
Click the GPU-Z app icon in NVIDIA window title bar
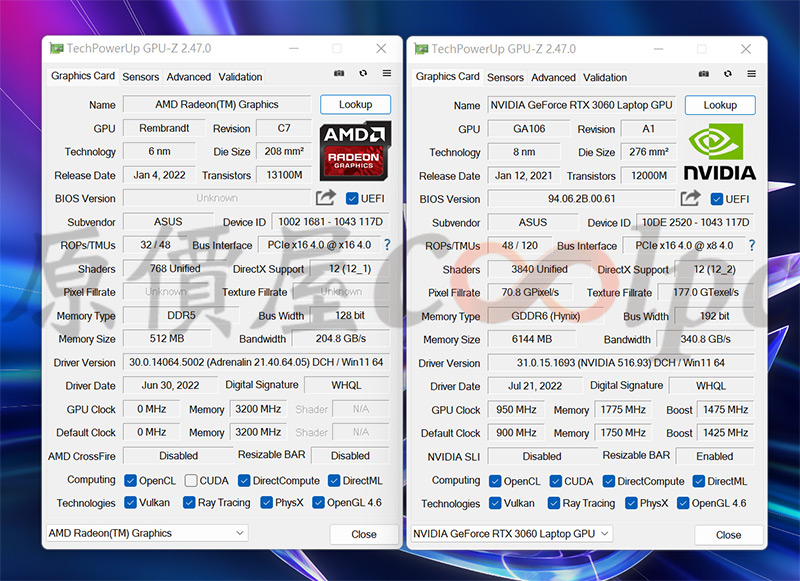coord(421,49)
